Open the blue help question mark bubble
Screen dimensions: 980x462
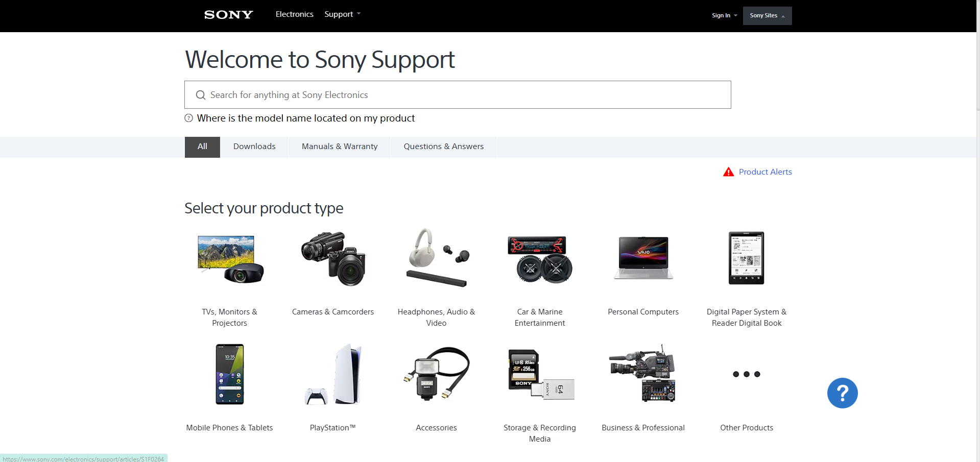(x=842, y=393)
